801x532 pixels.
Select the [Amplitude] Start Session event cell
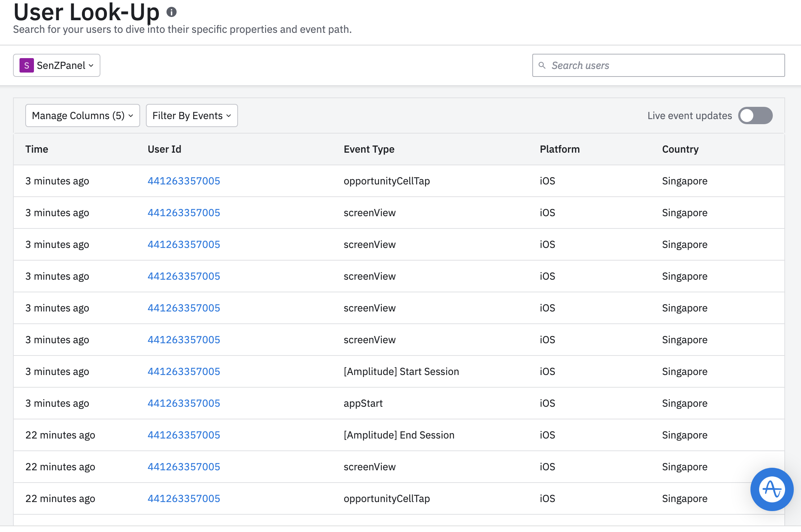401,371
